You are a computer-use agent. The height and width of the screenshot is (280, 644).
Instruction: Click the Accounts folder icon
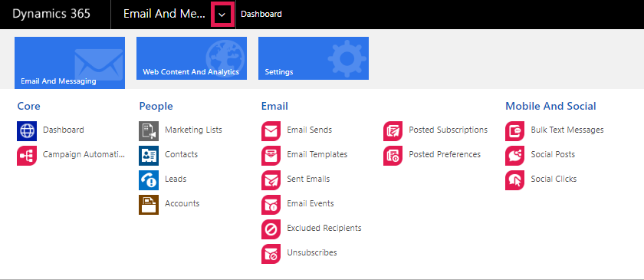(x=149, y=205)
